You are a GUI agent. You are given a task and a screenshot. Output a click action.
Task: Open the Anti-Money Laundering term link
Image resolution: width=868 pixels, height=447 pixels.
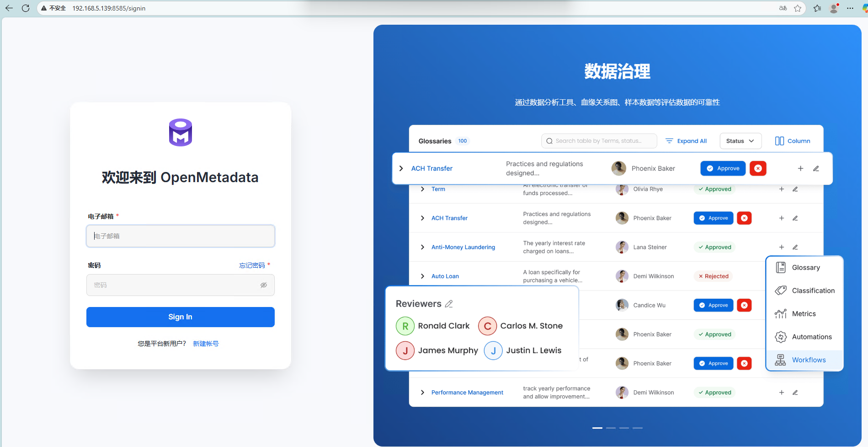click(x=463, y=247)
